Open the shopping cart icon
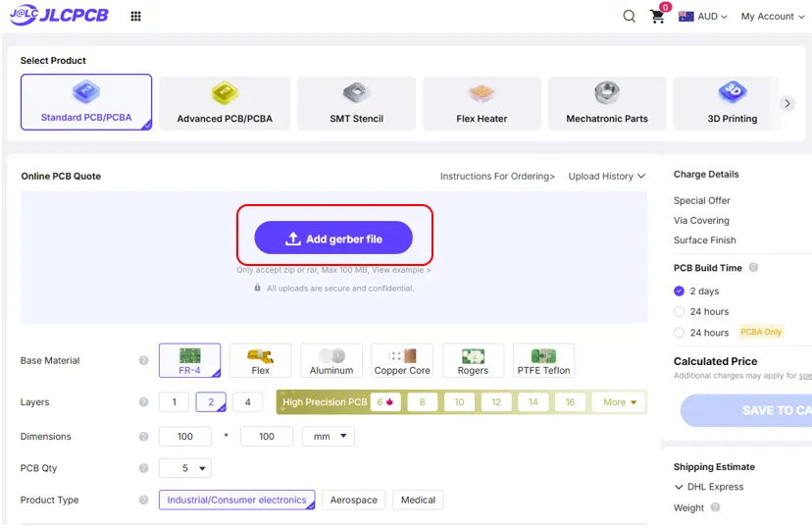 coord(658,16)
